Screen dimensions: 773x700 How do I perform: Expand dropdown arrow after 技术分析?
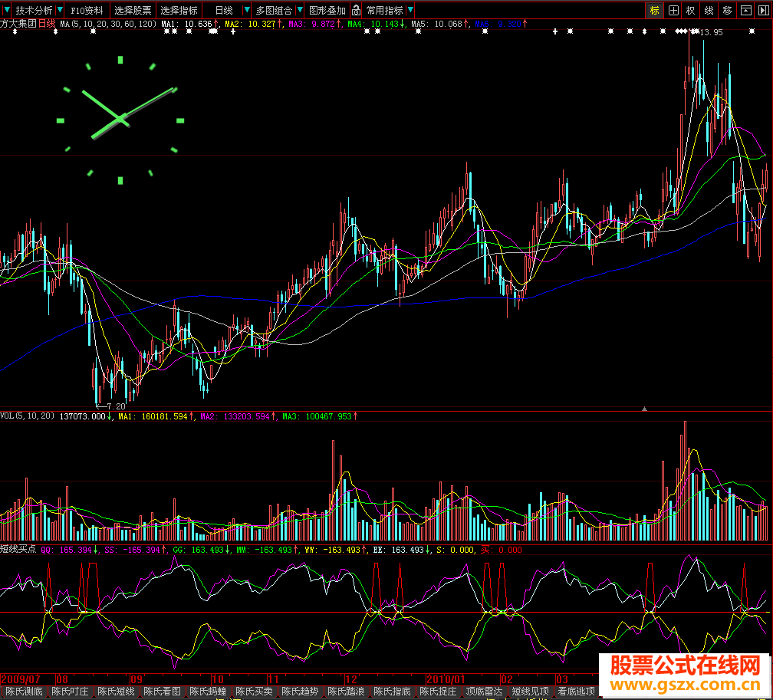coord(60,10)
